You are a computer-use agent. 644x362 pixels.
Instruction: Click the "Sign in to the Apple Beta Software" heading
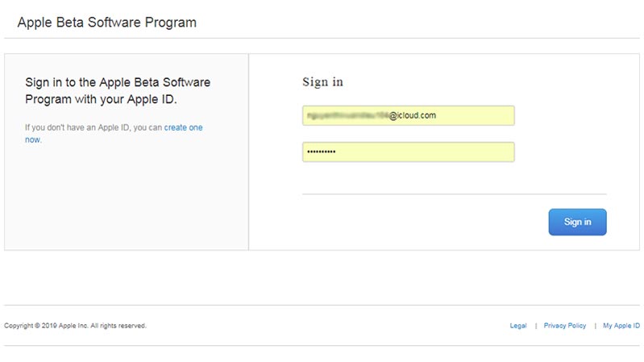[117, 83]
